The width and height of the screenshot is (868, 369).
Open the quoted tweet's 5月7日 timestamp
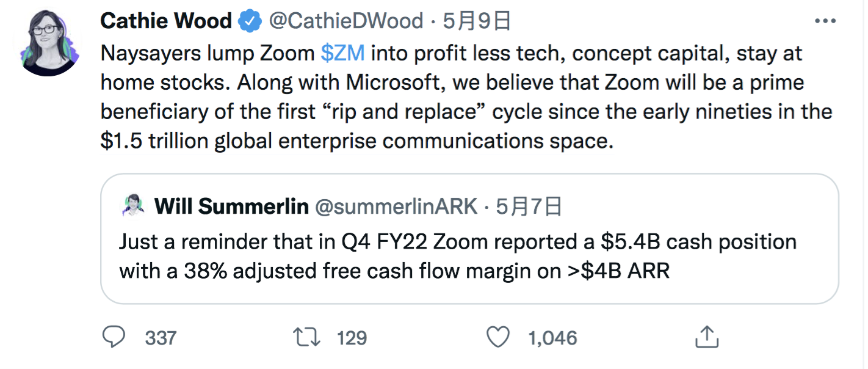tap(529, 206)
